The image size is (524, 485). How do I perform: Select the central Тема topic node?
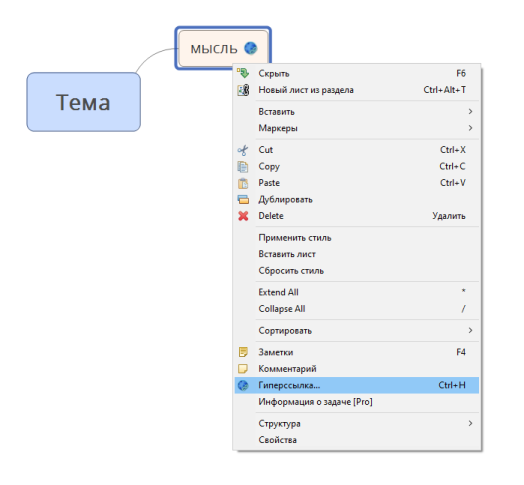pos(84,102)
